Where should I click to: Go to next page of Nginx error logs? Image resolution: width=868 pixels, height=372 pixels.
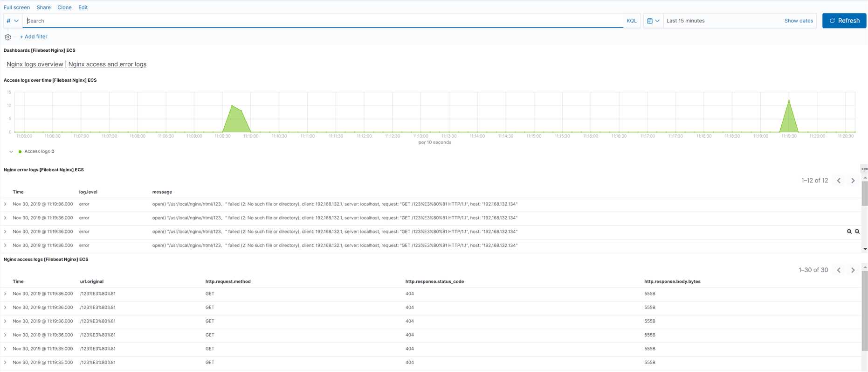(x=853, y=181)
